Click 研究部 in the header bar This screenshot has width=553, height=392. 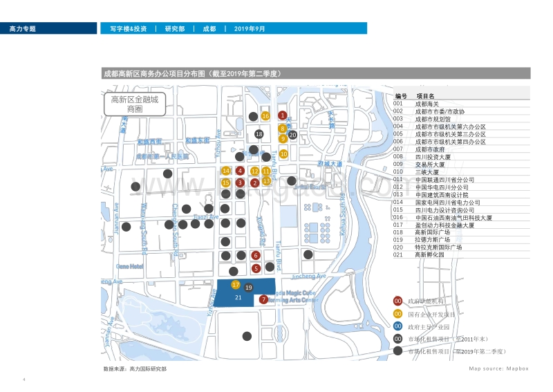pyautogui.click(x=175, y=28)
